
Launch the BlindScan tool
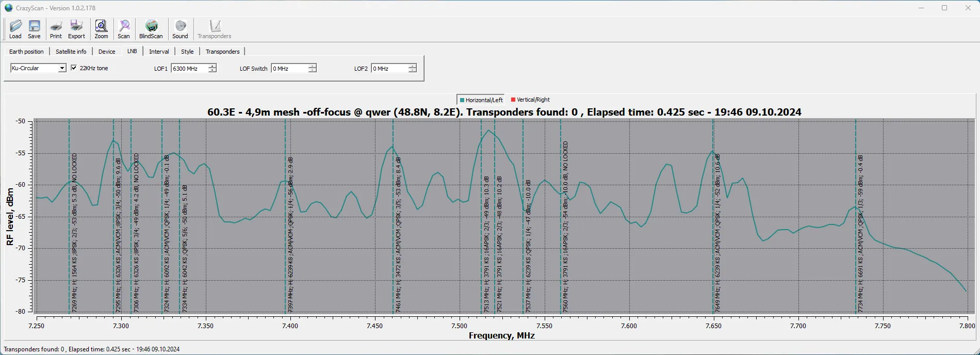pos(151,29)
